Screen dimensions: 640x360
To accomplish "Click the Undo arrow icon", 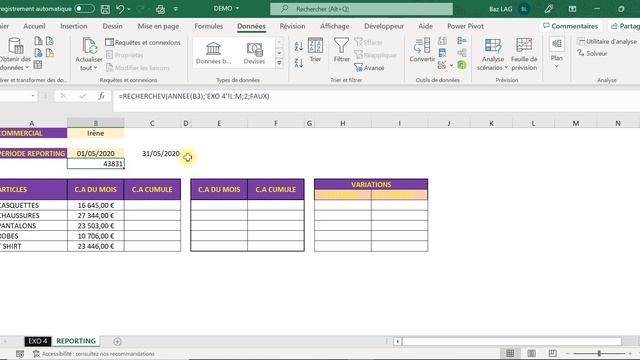I will pyautogui.click(x=120, y=9).
